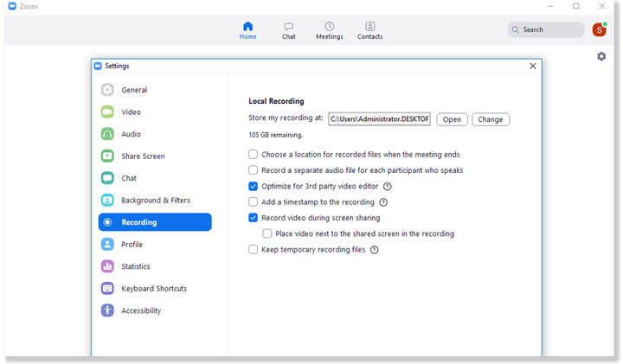Screen dimensions: 623x364
Task: Enable separate audio file for each participant
Action: (254, 170)
